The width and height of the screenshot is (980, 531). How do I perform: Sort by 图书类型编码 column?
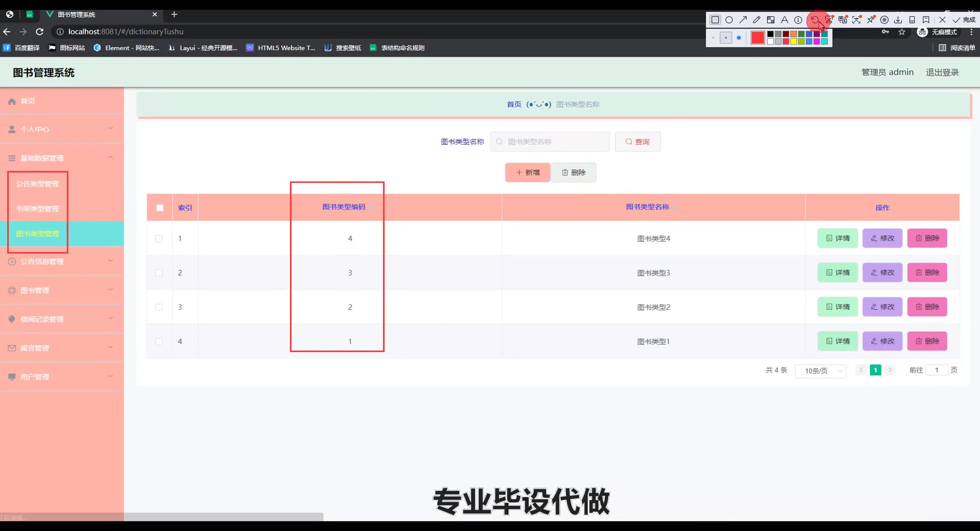coord(372,207)
